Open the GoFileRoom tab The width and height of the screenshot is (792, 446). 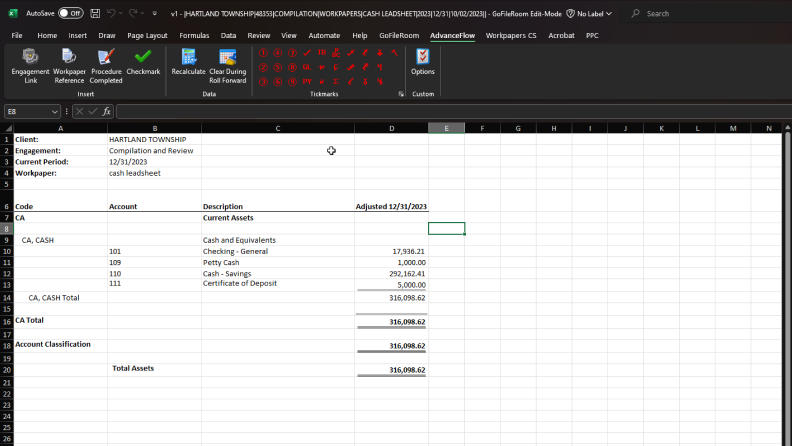click(x=399, y=35)
